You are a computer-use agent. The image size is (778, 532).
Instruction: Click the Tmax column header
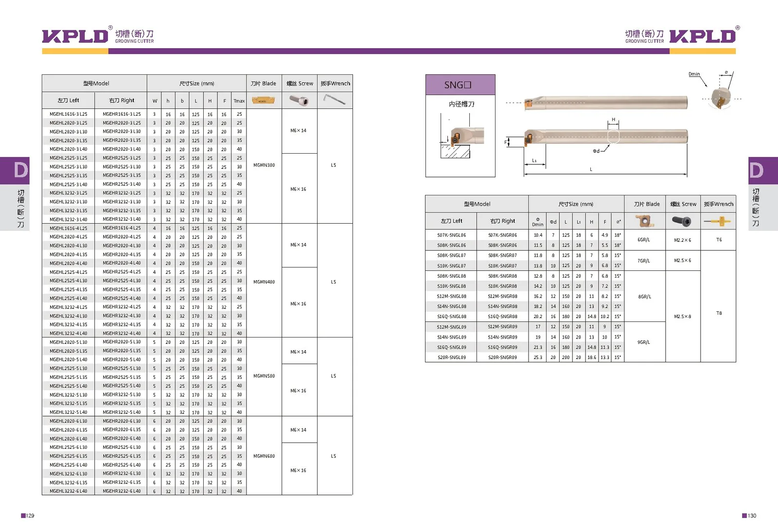point(239,101)
